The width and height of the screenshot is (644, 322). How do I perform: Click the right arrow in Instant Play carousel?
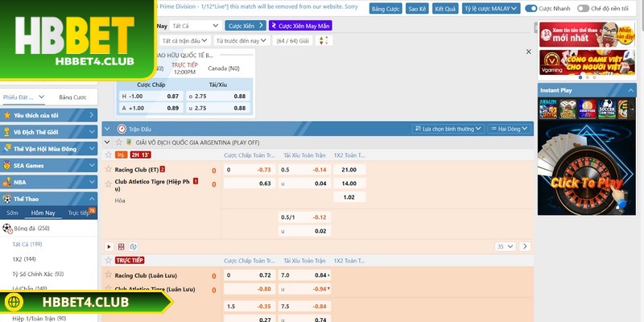pos(632,109)
